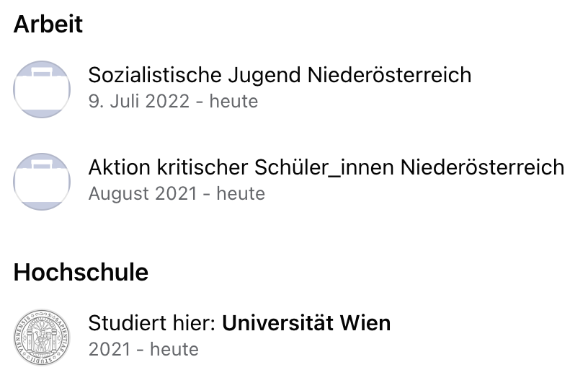Click the word 'Sozialistische' in first work entry
Image resolution: width=588 pixels, height=388 pixels.
[155, 75]
